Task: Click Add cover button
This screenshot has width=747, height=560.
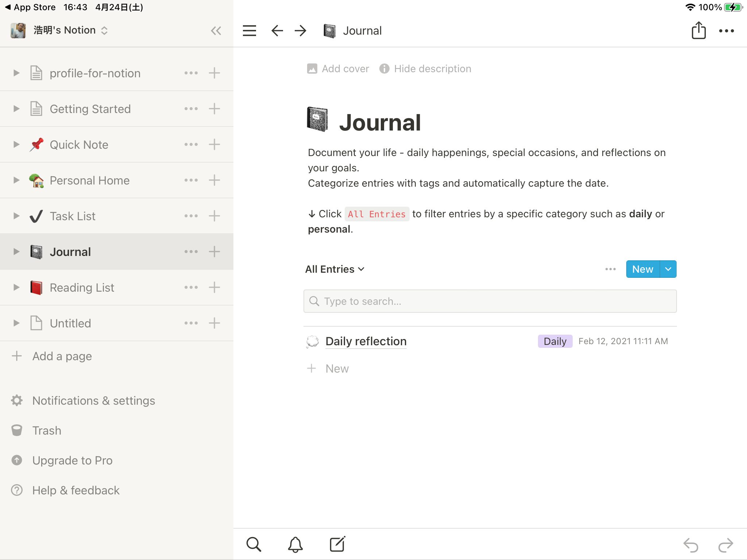Action: pyautogui.click(x=338, y=69)
